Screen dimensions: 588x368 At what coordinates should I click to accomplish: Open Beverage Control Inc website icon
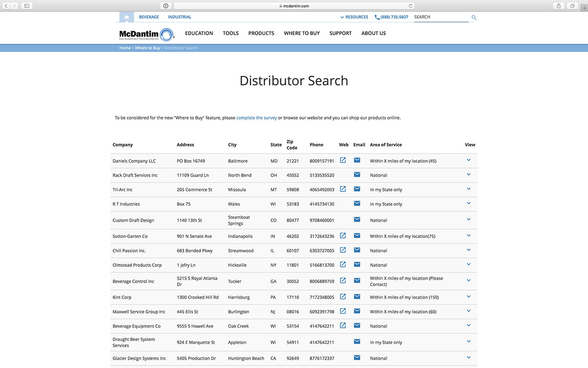(343, 280)
